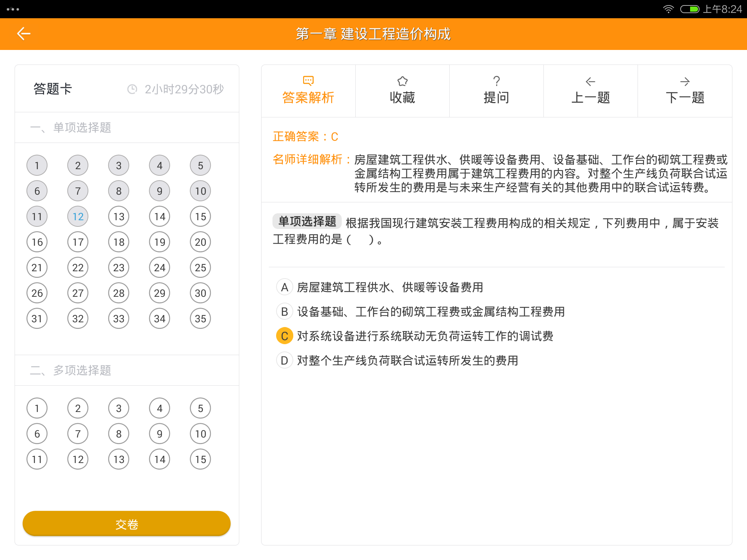The height and width of the screenshot is (560, 747).
Task: Tap the battery icon in status bar
Action: click(689, 9)
